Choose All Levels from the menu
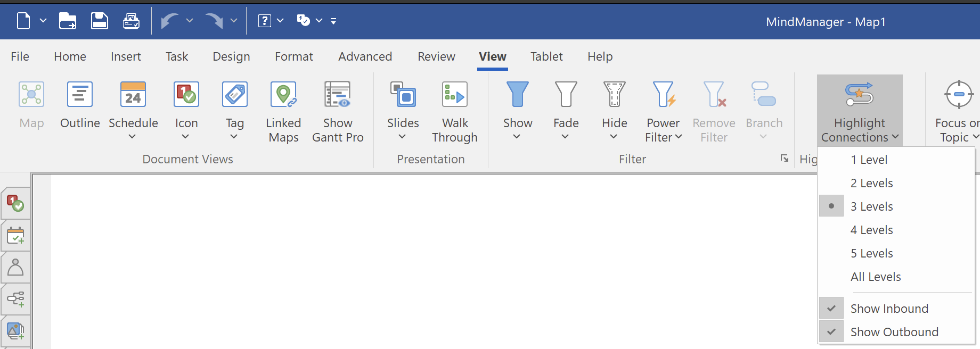This screenshot has width=980, height=349. click(x=875, y=277)
